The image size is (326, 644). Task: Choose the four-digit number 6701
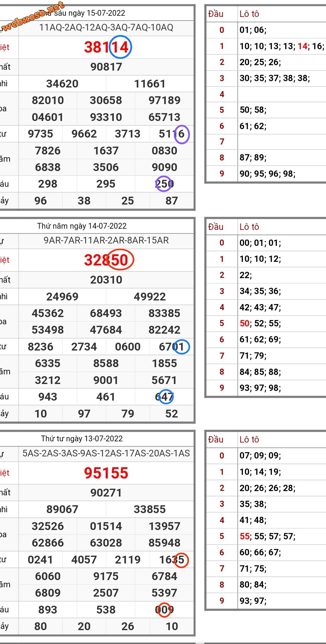pos(171,347)
